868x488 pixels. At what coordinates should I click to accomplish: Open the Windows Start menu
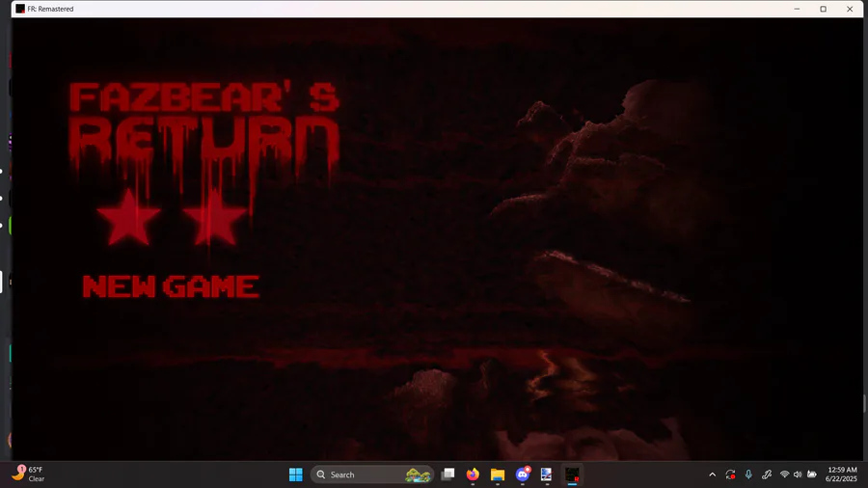point(296,474)
